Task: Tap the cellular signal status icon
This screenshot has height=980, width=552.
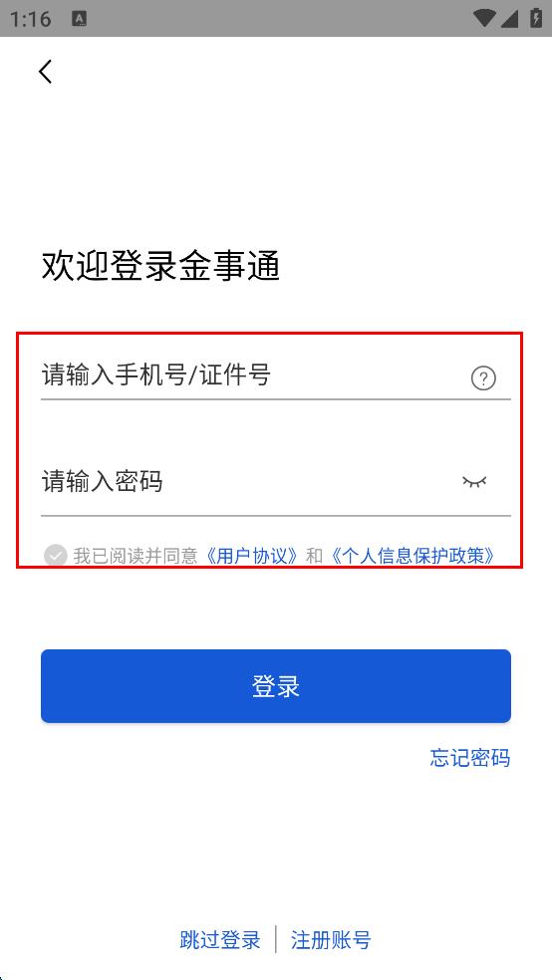Action: pyautogui.click(x=509, y=18)
